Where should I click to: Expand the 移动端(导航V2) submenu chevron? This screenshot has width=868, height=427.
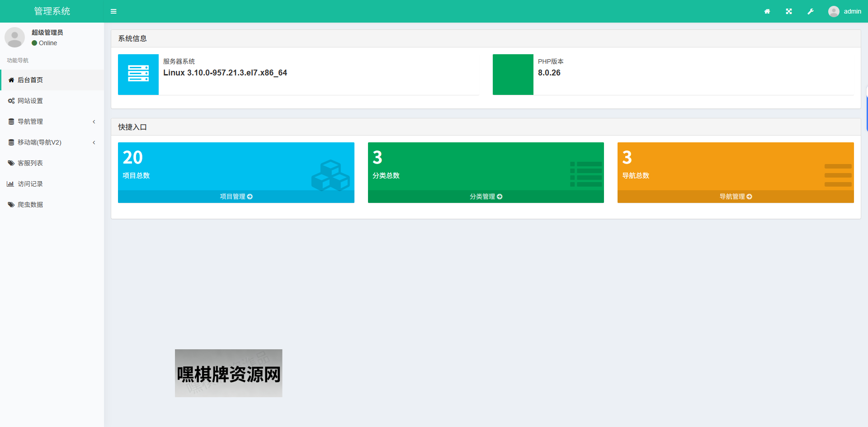point(94,142)
